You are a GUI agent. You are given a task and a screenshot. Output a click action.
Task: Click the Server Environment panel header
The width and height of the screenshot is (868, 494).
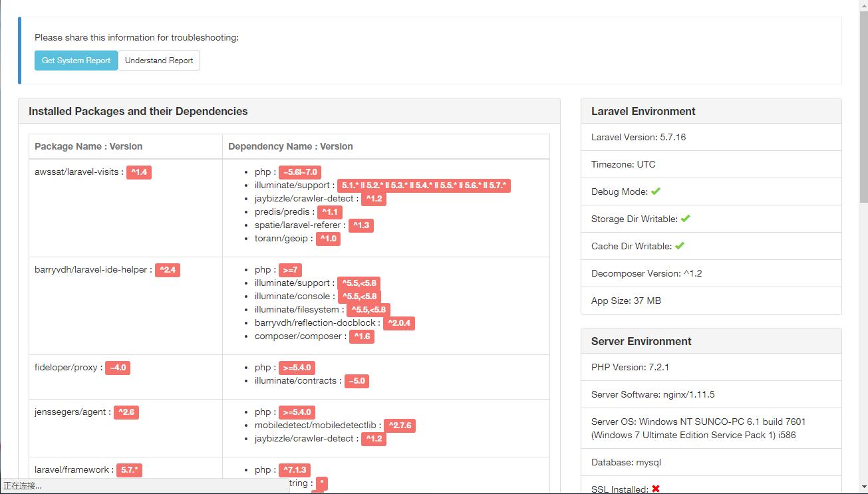click(x=641, y=340)
